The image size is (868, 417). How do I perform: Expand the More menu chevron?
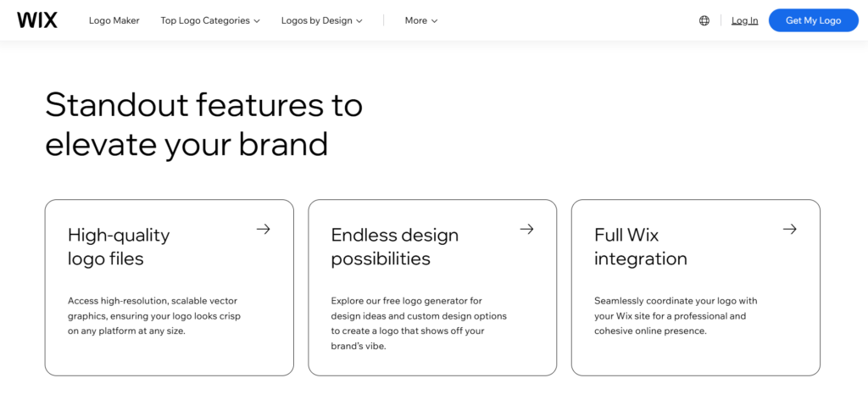[435, 21]
